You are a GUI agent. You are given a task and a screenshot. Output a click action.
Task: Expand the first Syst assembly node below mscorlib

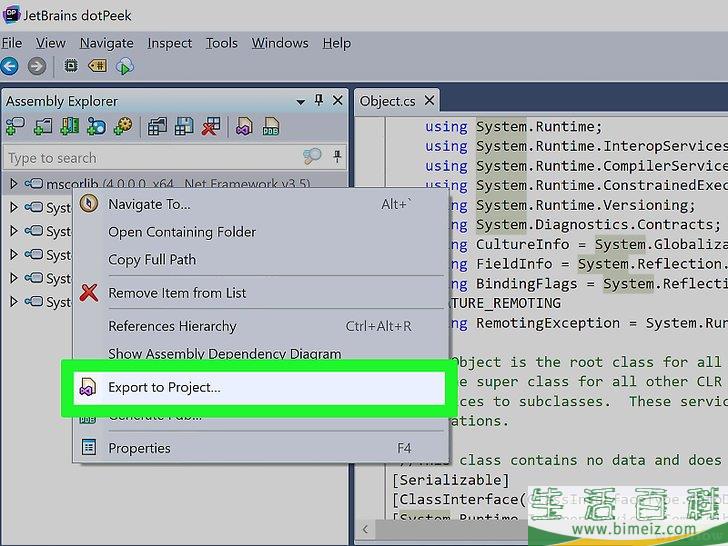point(13,207)
